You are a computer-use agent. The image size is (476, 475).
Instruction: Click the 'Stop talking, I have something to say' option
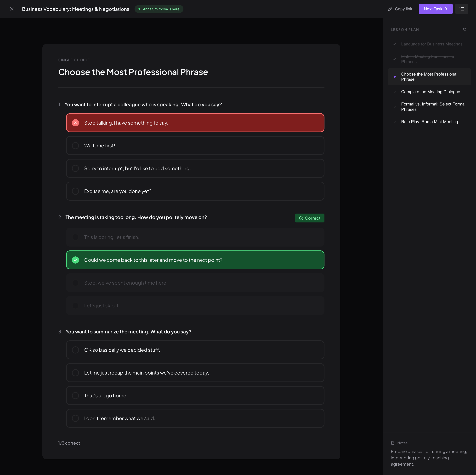[195, 123]
